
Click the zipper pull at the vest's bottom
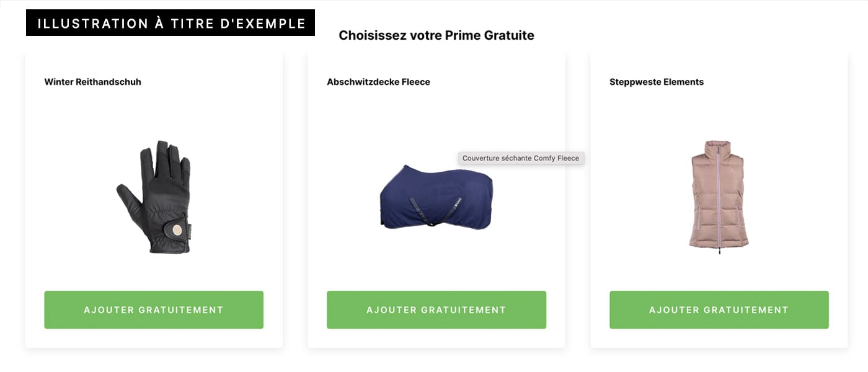pos(719,252)
